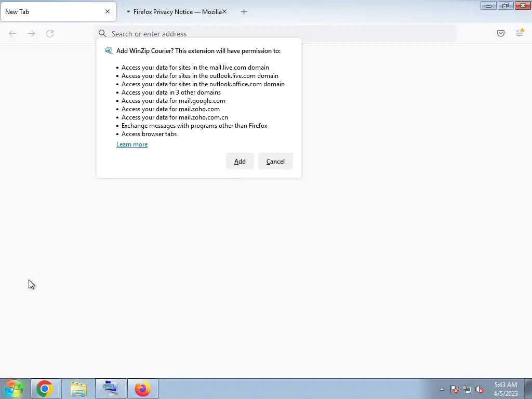Focus the Search or enter address field
The image size is (532, 399).
(x=275, y=34)
